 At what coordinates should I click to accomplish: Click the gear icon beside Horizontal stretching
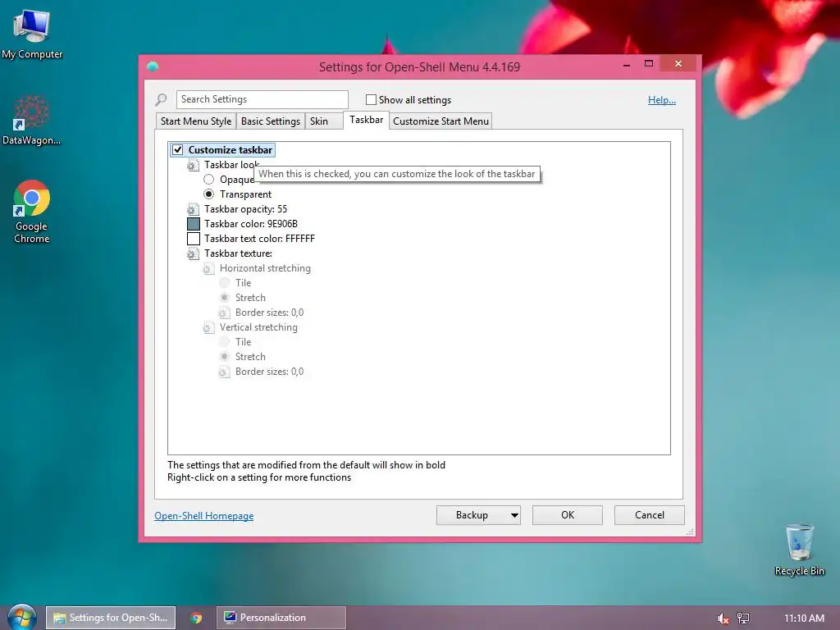tap(208, 268)
